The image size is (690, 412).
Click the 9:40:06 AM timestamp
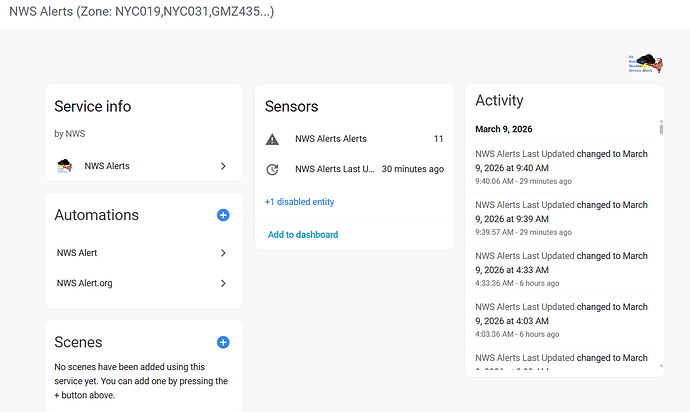(494, 181)
